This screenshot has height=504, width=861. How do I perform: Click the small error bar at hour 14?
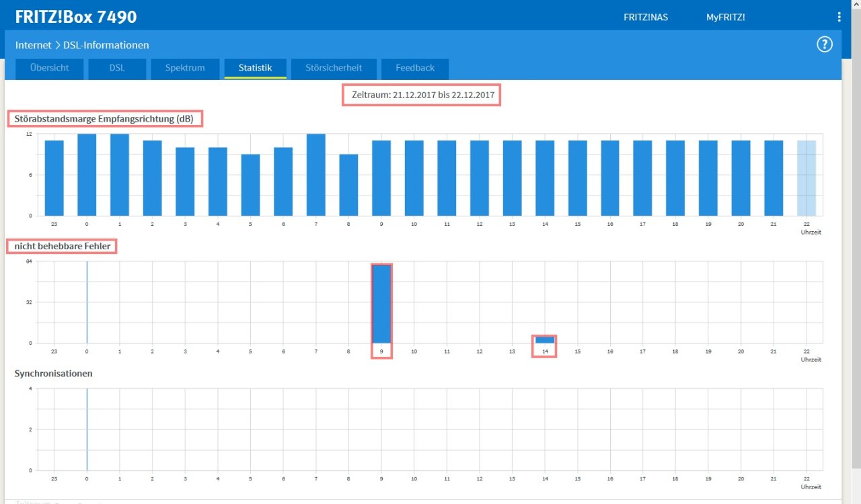click(545, 339)
